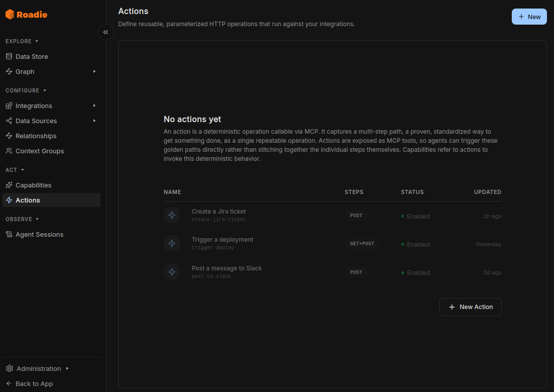Click the 3d ago timestamp

coord(492,272)
